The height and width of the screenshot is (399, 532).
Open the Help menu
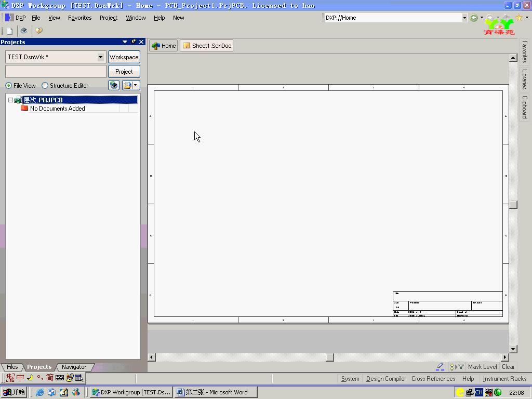coord(159,18)
